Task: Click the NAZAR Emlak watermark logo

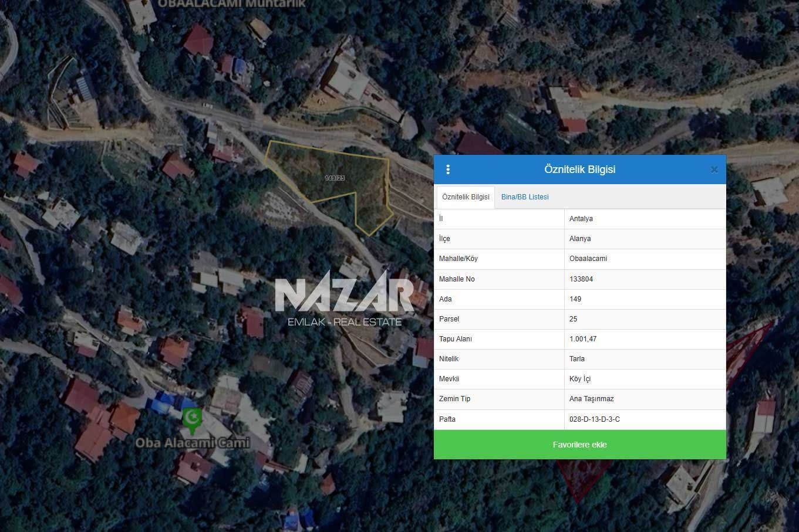Action: click(345, 299)
